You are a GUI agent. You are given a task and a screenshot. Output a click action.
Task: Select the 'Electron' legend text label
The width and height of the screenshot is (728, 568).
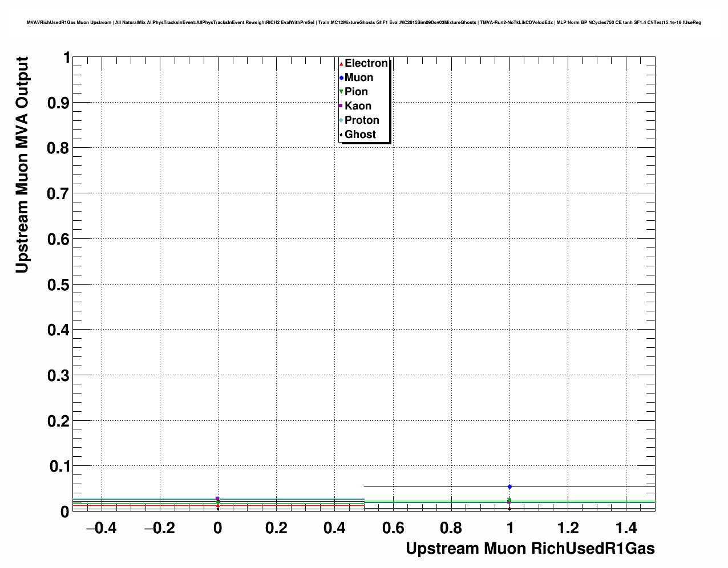click(366, 63)
